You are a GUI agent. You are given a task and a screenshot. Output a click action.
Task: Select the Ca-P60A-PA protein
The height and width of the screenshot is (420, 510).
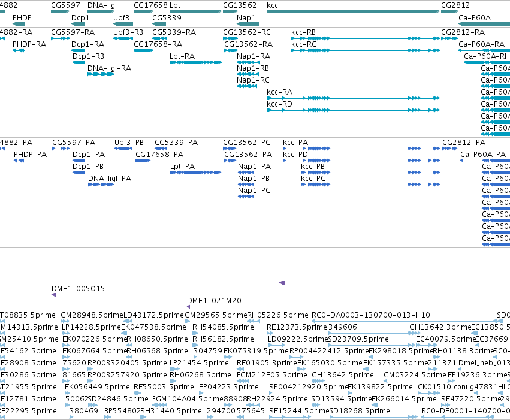click(485, 161)
